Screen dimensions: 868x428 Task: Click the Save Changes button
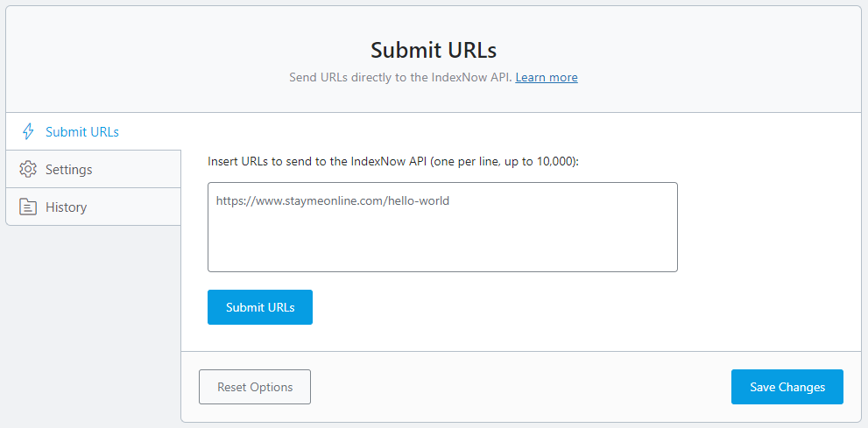coord(787,387)
